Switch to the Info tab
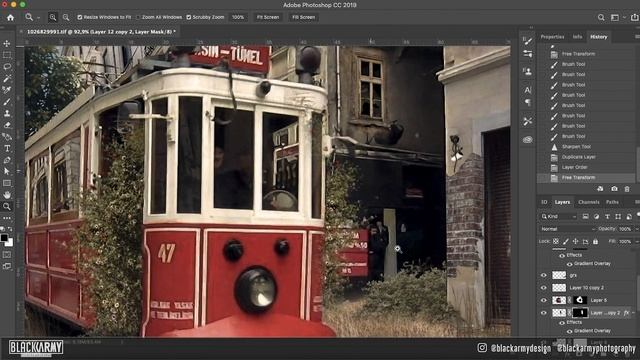Screen dimensions: 640x360 [x=577, y=37]
